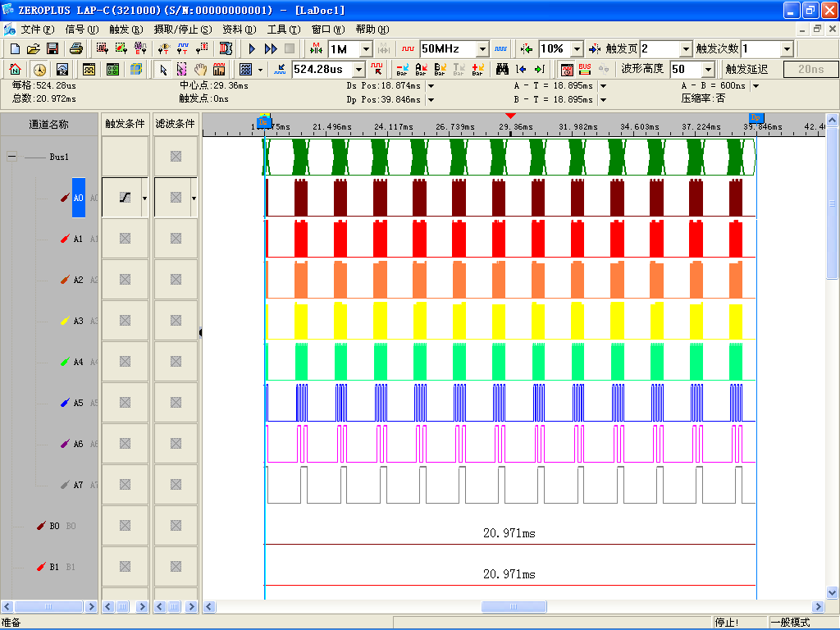Click the 触发延迟 button
This screenshot has height=630, width=840.
(x=746, y=70)
